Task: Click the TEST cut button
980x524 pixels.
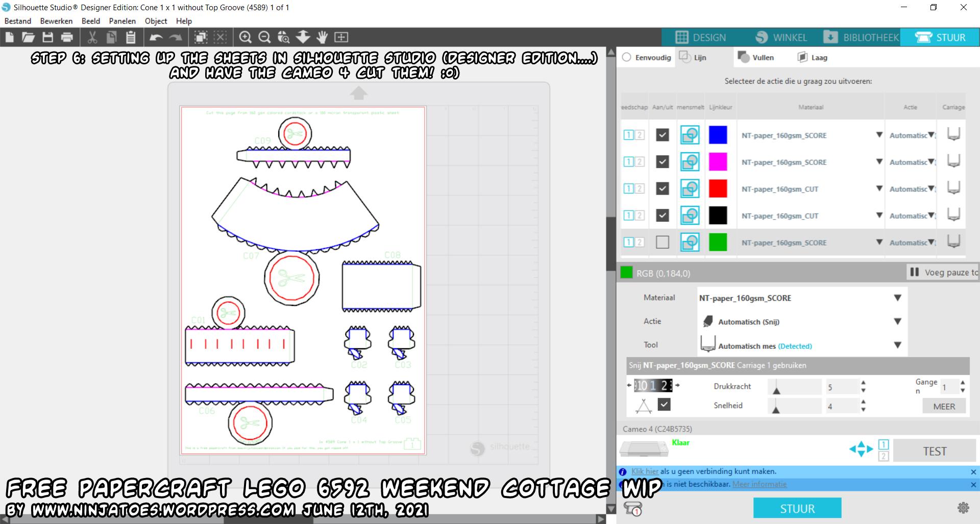Action: pos(935,451)
